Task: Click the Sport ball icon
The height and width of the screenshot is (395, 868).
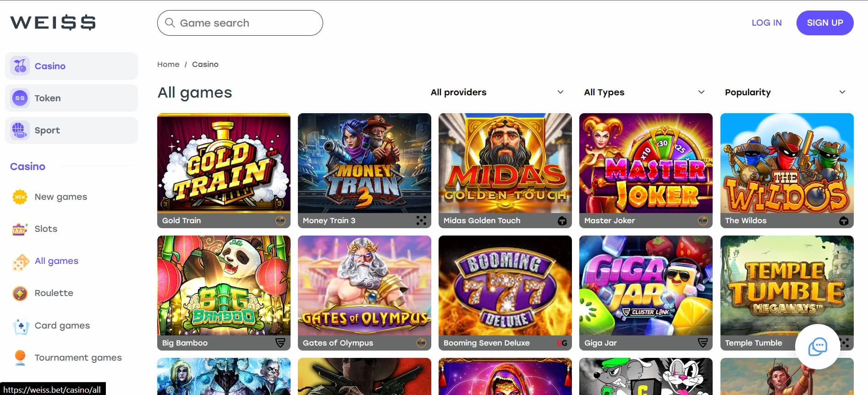Action: click(x=20, y=131)
